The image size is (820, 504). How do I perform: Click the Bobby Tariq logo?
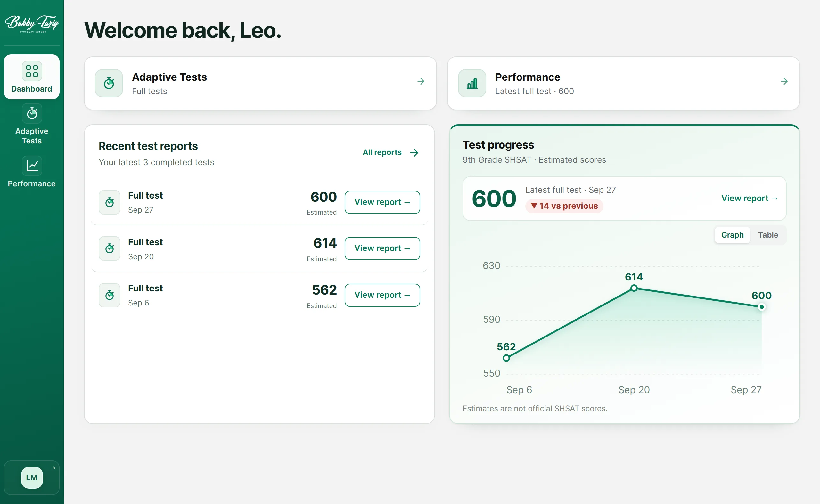[x=32, y=24]
